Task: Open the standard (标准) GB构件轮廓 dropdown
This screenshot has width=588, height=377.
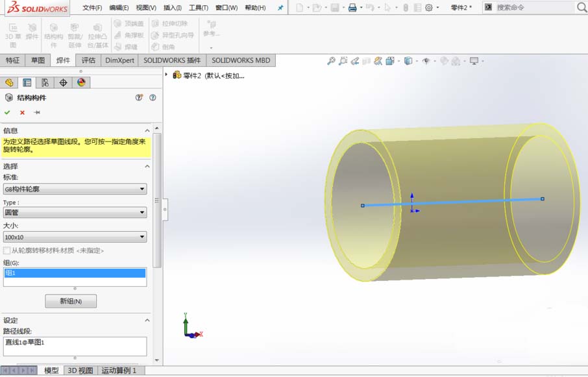Action: tap(75, 189)
